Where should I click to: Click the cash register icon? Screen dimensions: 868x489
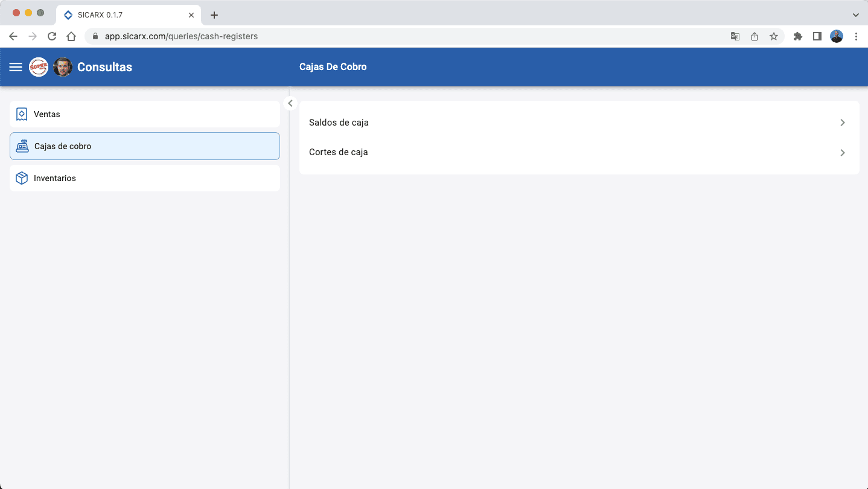pyautogui.click(x=22, y=146)
